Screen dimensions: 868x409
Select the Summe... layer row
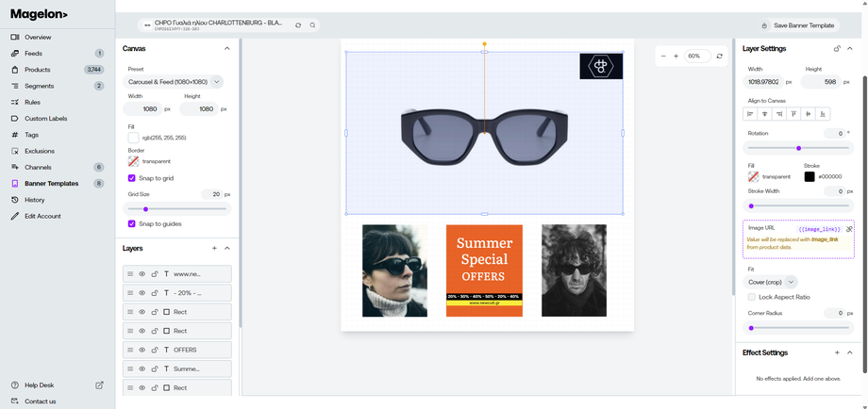(177, 368)
